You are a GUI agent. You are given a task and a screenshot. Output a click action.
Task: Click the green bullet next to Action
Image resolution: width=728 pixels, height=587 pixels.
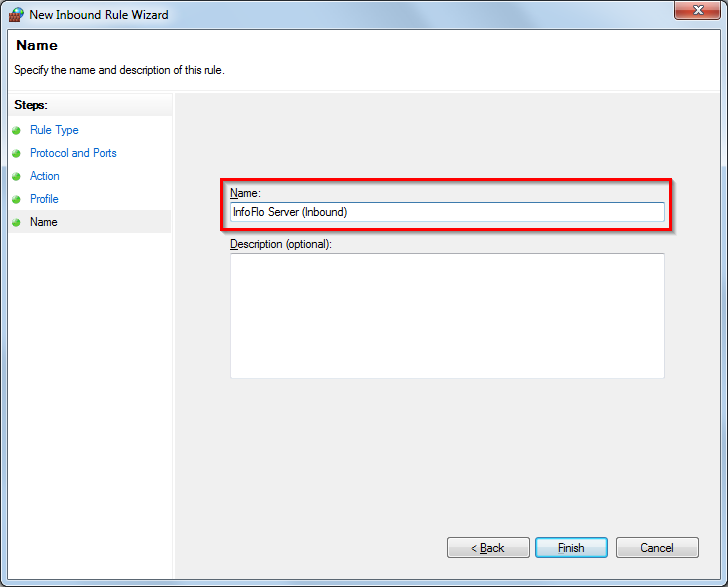click(x=16, y=177)
